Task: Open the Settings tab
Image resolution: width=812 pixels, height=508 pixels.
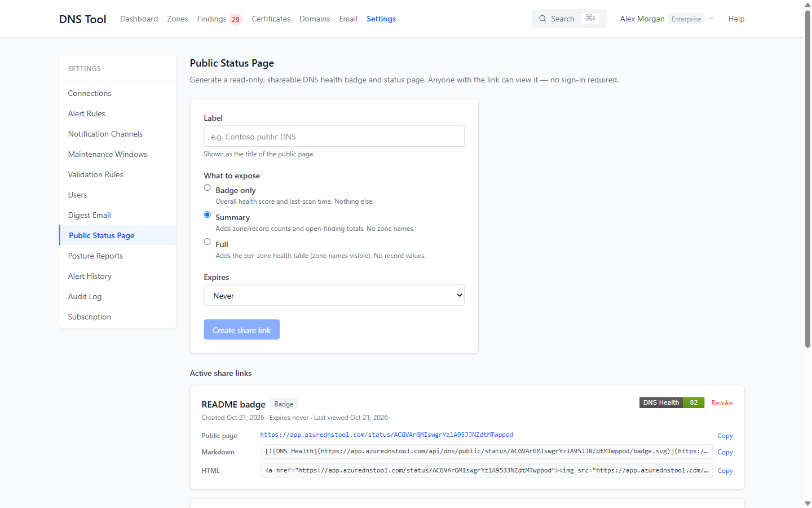Action: [381, 19]
